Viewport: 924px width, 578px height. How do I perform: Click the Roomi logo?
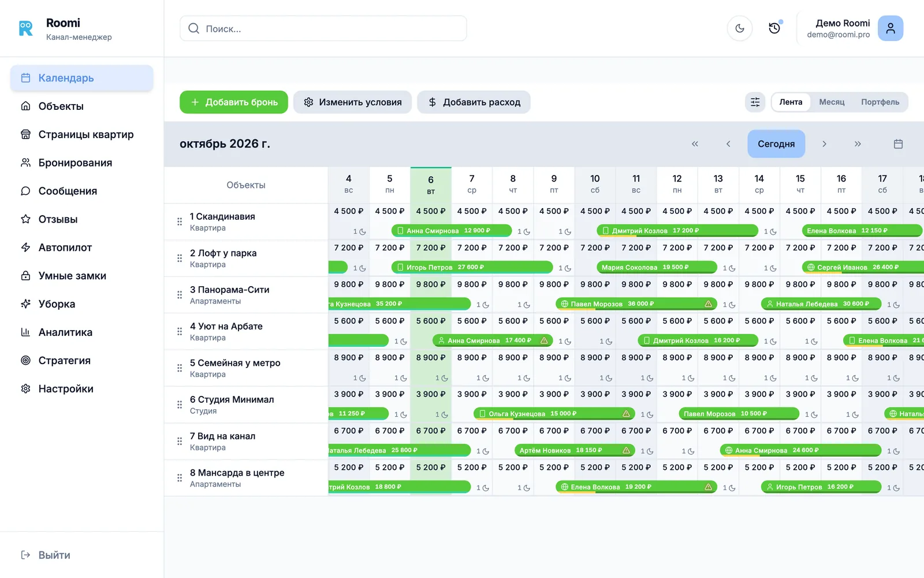point(26,28)
